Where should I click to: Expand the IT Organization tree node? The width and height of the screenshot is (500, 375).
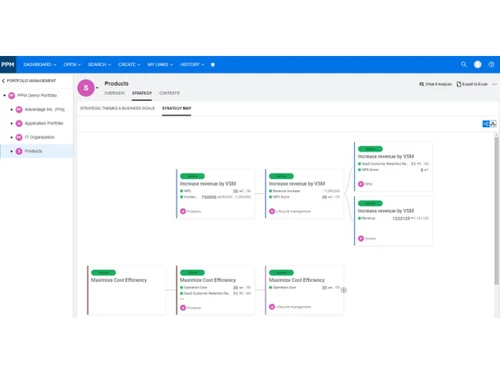coord(12,137)
